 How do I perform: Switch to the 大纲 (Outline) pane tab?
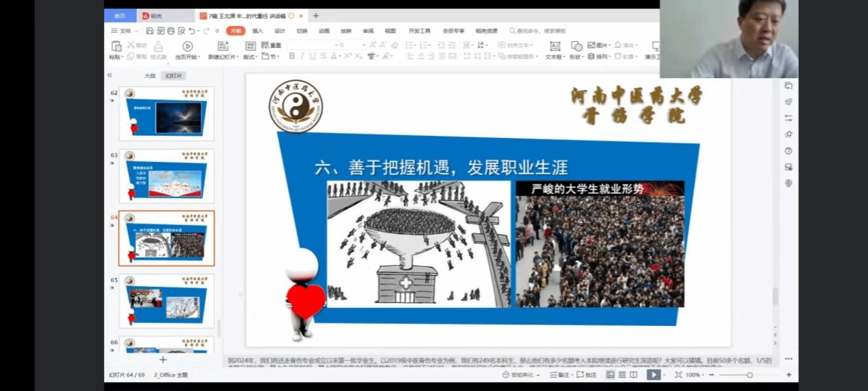pyautogui.click(x=149, y=76)
